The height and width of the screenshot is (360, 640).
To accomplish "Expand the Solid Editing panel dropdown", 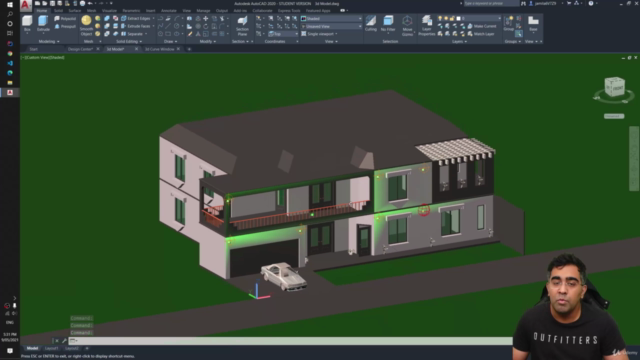I will coord(129,41).
